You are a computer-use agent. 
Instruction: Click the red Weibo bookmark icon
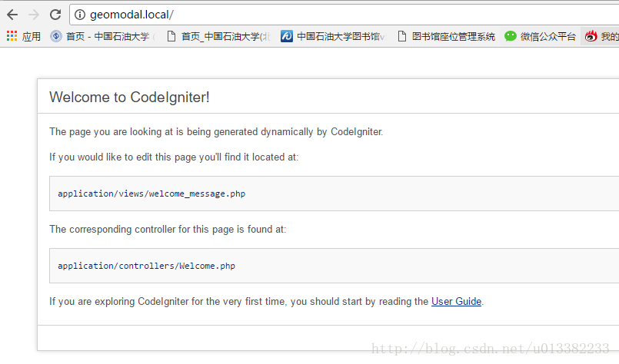[x=591, y=36]
